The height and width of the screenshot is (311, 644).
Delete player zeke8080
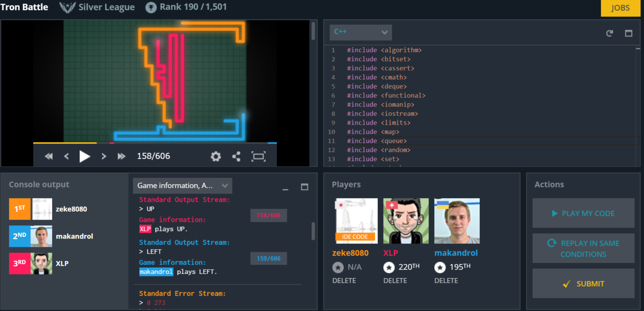point(343,280)
